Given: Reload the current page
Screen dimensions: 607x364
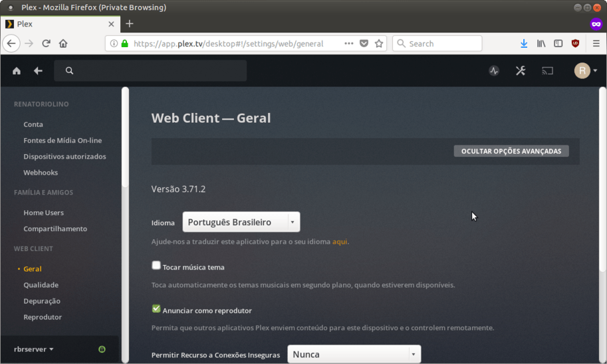Looking at the screenshot, I should point(46,43).
